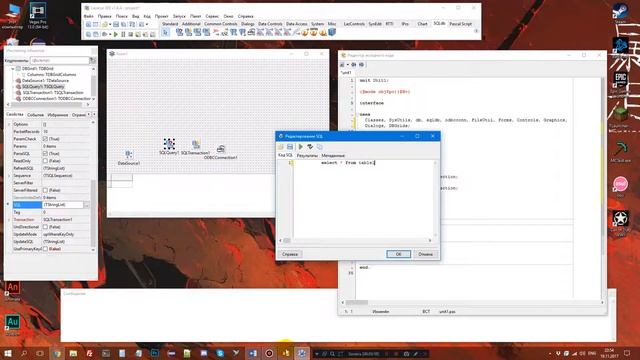The width and height of the screenshot is (640, 360).
Task: Click the first component icon on the SQLdb palette
Action: point(179,33)
